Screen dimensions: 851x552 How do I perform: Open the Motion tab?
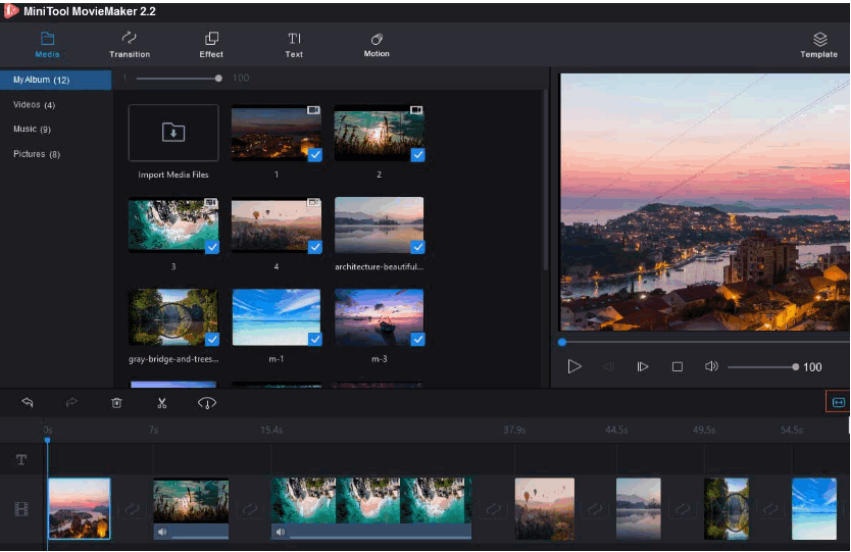coord(376,45)
